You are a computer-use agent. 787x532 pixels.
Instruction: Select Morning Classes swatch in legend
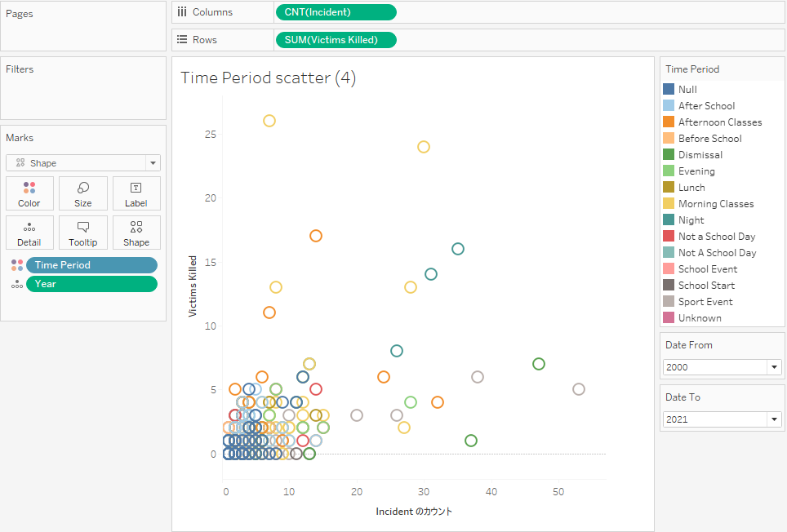(x=669, y=203)
